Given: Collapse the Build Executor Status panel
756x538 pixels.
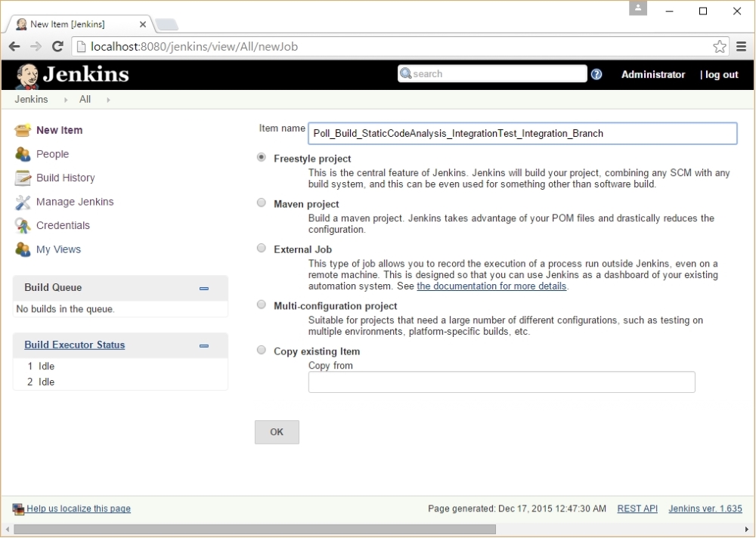Looking at the screenshot, I should coord(204,345).
